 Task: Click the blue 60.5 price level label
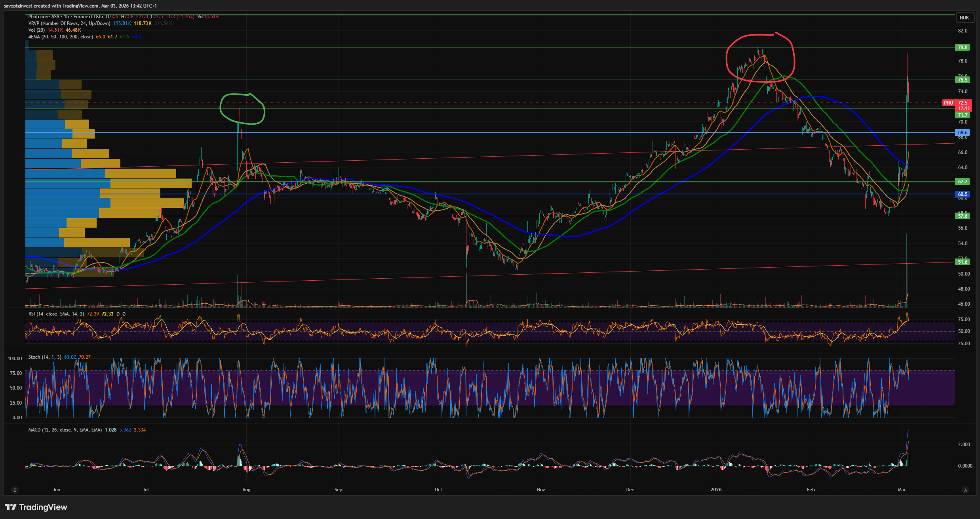click(963, 194)
